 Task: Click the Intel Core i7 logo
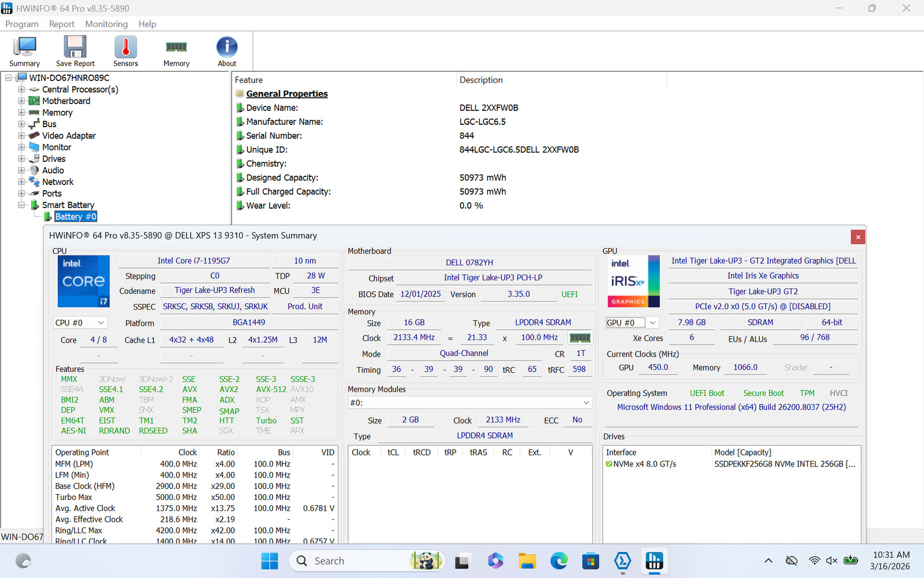(84, 281)
